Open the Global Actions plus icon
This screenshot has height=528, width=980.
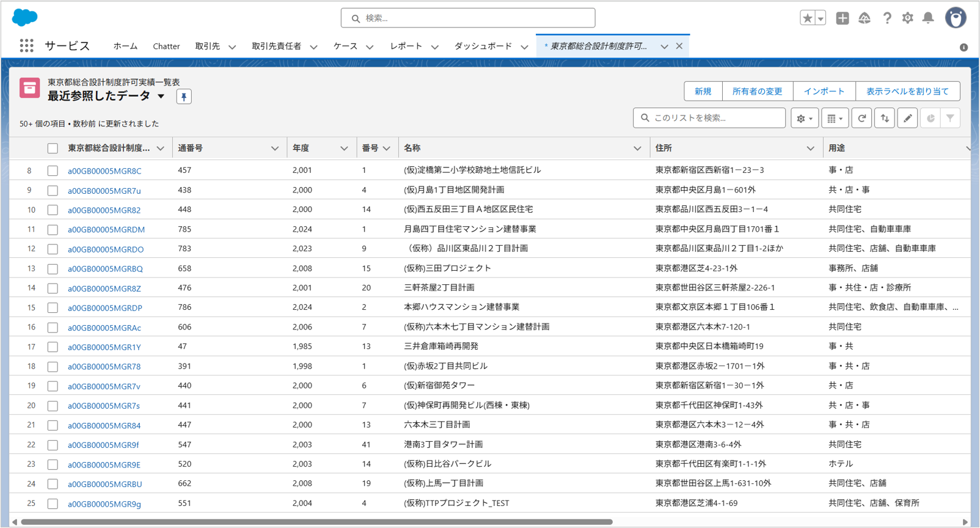[843, 18]
